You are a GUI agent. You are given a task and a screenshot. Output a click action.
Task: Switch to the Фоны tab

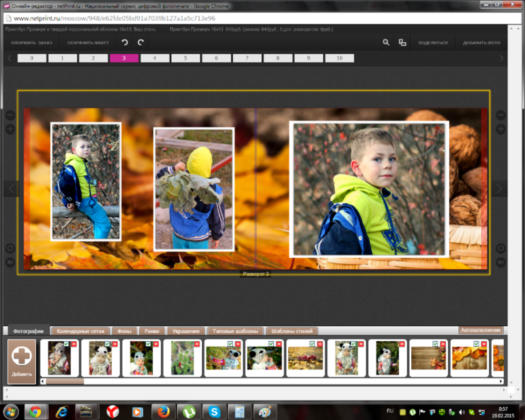[124, 331]
